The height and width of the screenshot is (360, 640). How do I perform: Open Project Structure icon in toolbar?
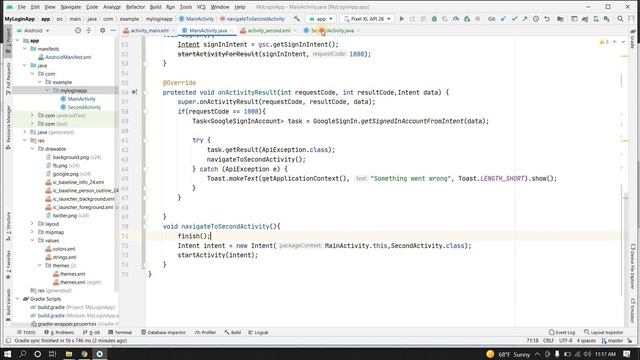click(560, 19)
